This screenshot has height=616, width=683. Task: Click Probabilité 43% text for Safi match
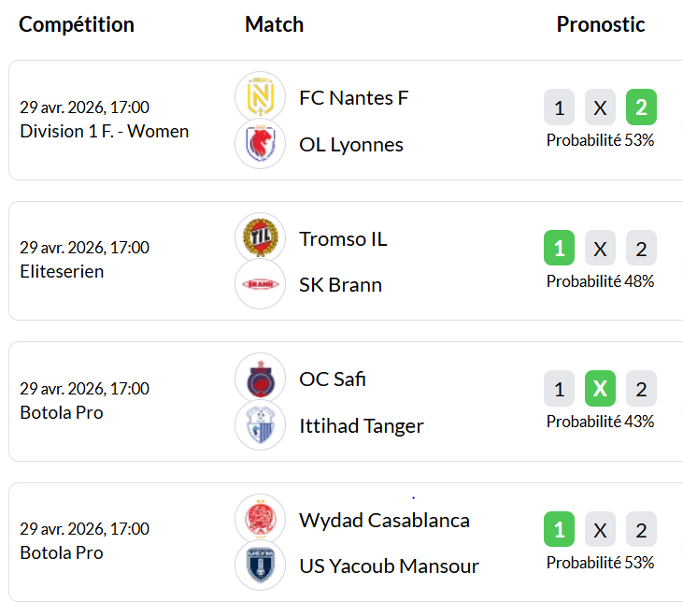point(600,422)
